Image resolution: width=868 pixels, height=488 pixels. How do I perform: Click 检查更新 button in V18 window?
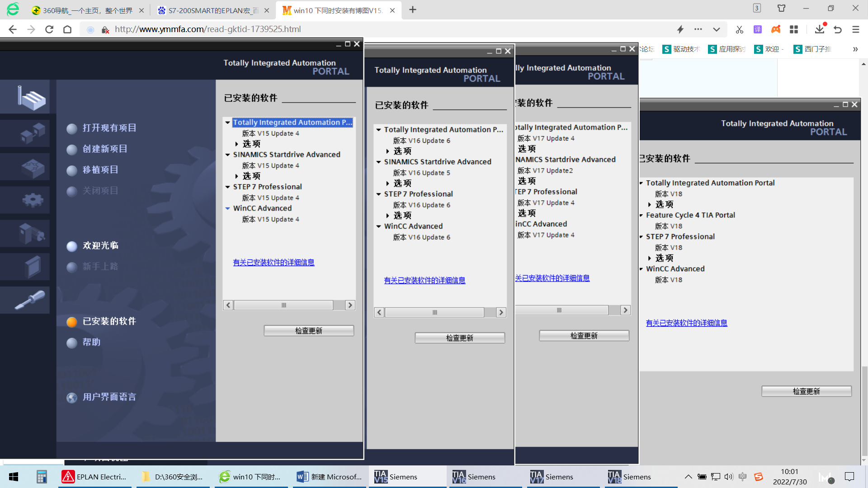(x=806, y=391)
